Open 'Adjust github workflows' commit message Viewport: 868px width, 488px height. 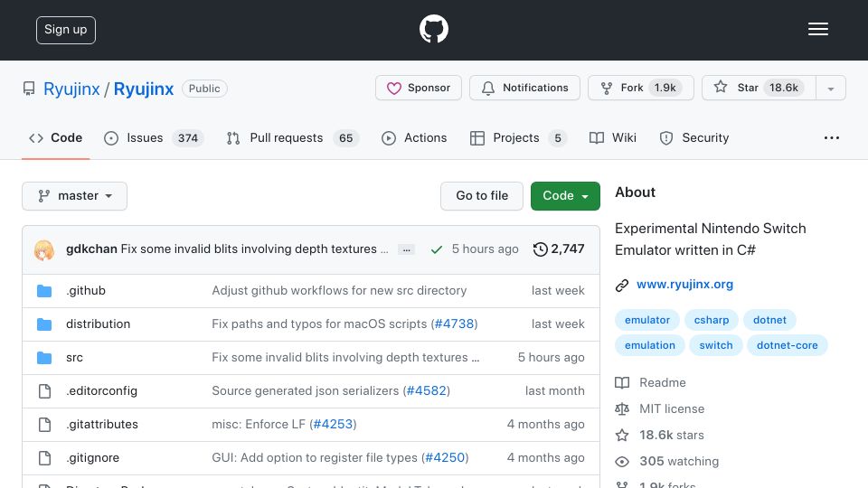pos(339,290)
